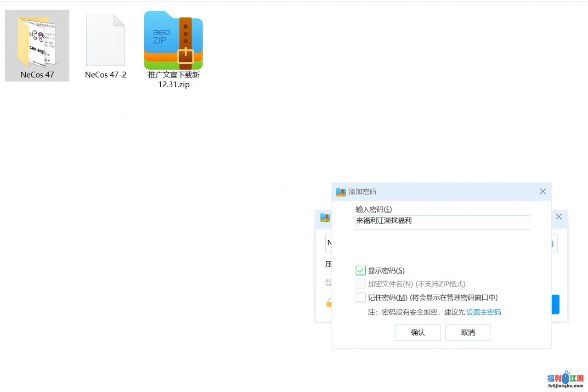Image resolution: width=588 pixels, height=392 pixels.
Task: Click the archive name input in the background dialog
Action: coord(328,243)
